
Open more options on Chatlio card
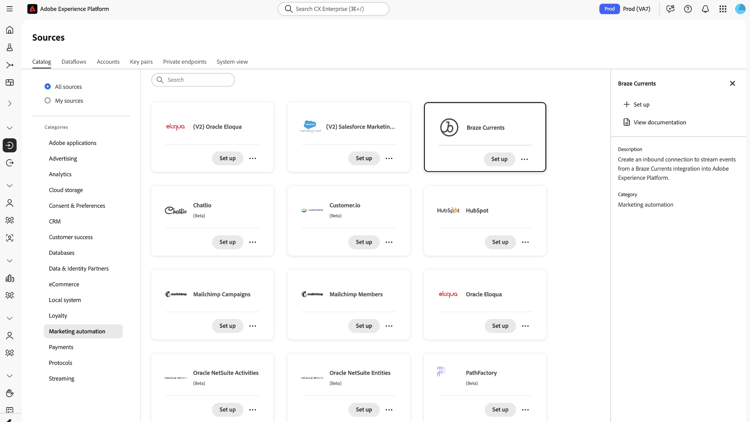253,242
